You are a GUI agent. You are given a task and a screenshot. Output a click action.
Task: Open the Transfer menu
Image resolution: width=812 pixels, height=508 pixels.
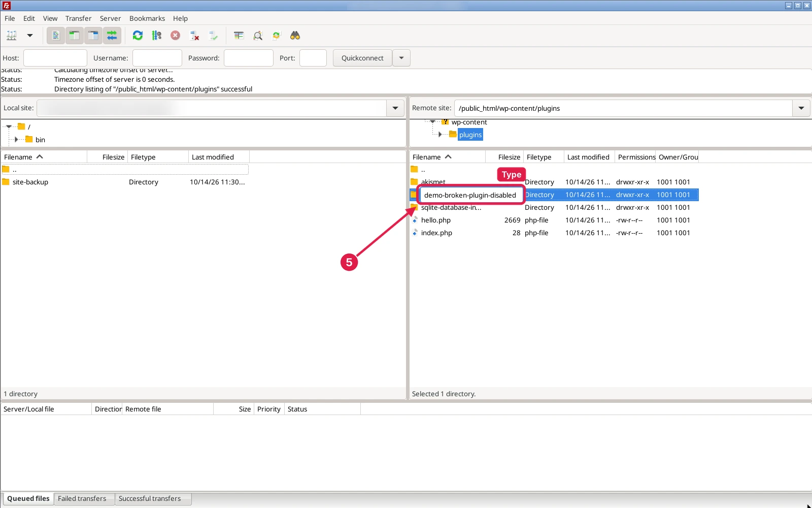(78, 18)
